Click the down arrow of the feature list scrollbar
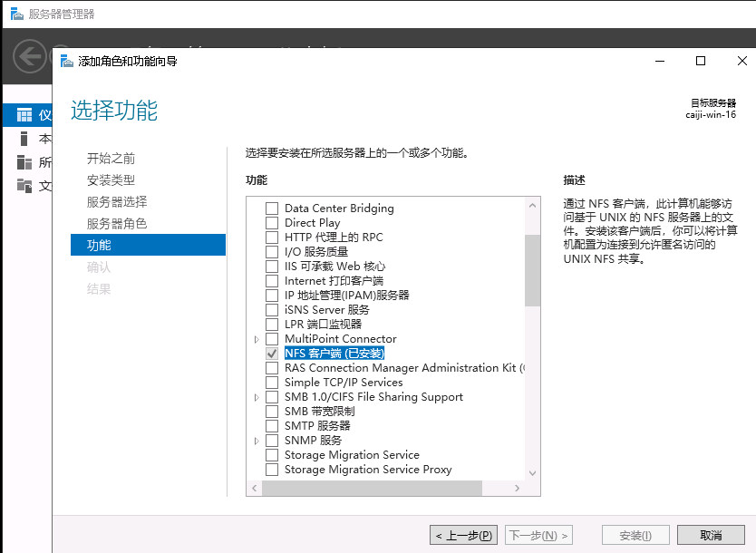The image size is (756, 553). tap(533, 471)
